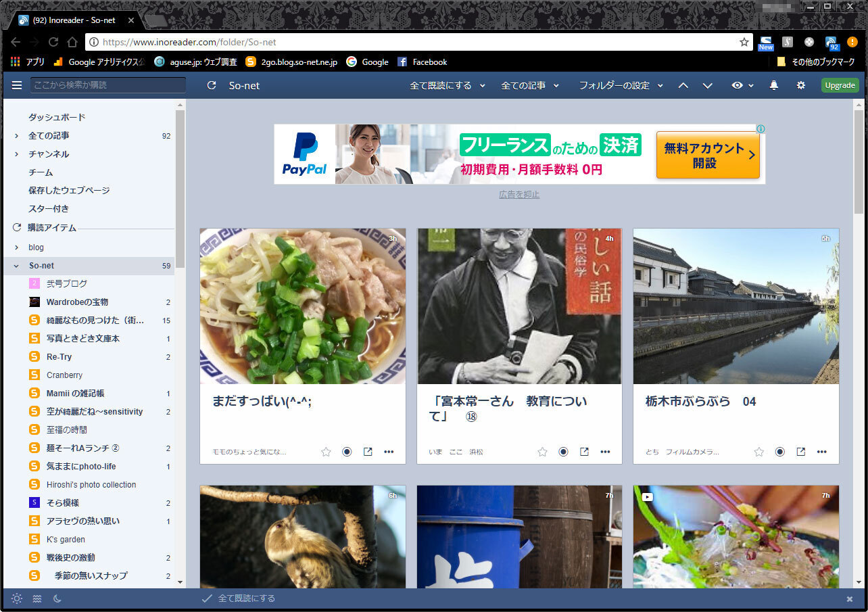This screenshot has height=612, width=868.
Task: Click the green Upgrade button
Action: (x=840, y=85)
